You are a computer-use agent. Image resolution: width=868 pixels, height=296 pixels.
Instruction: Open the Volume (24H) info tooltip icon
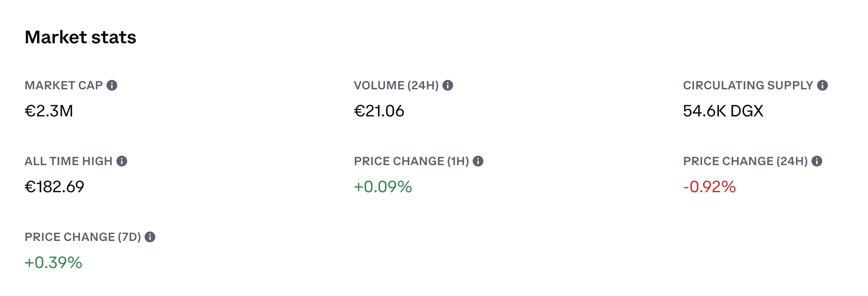(448, 85)
